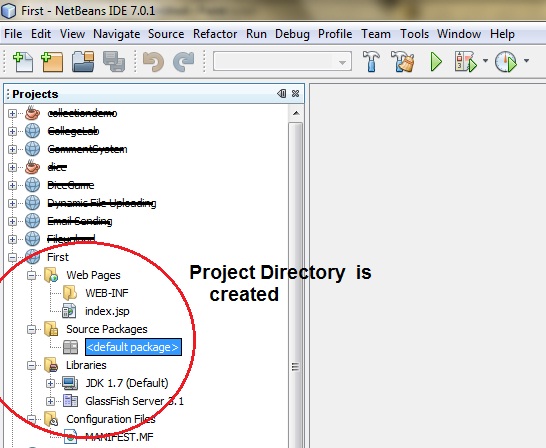
Task: Open the Help menu
Action: (502, 34)
